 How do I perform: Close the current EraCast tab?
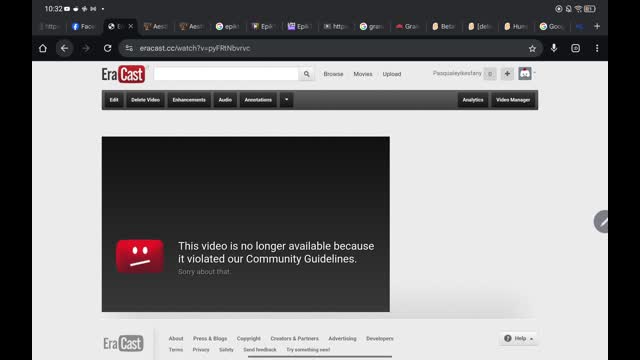[131, 26]
